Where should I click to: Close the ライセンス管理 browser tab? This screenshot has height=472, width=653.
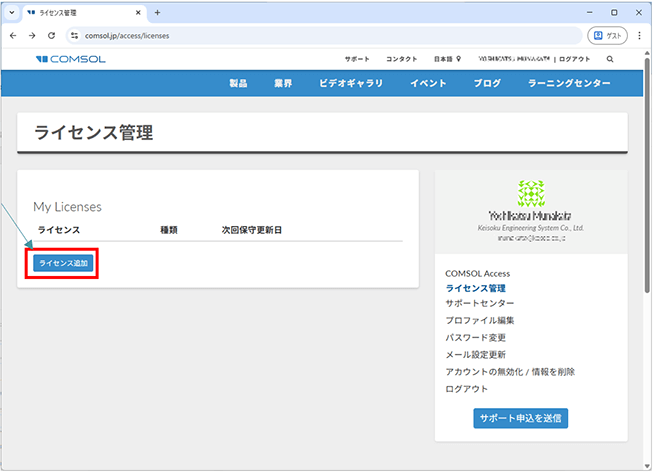click(137, 12)
